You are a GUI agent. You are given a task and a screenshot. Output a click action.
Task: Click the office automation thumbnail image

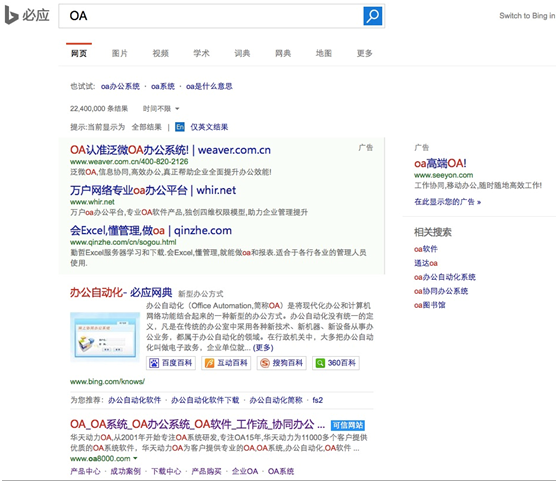point(105,337)
